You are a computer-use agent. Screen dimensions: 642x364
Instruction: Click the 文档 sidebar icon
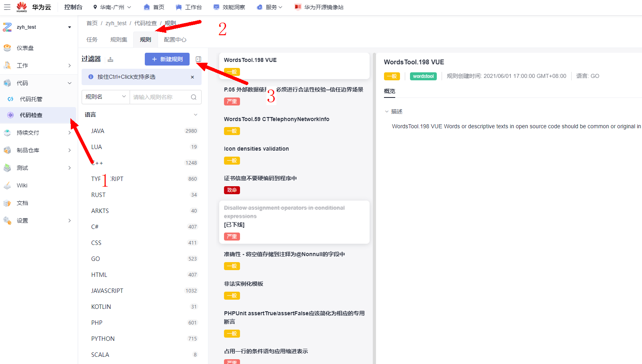pyautogui.click(x=7, y=203)
